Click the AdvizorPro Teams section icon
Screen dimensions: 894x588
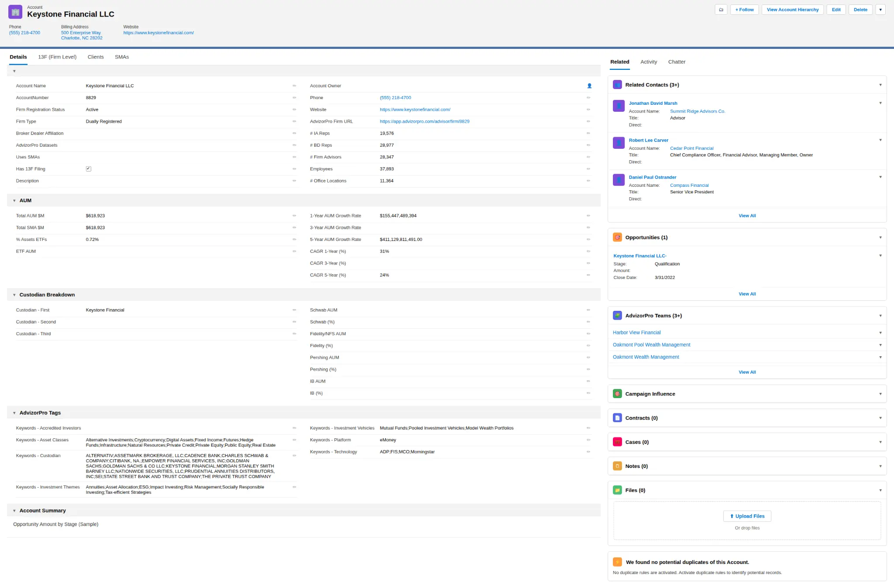coord(617,316)
